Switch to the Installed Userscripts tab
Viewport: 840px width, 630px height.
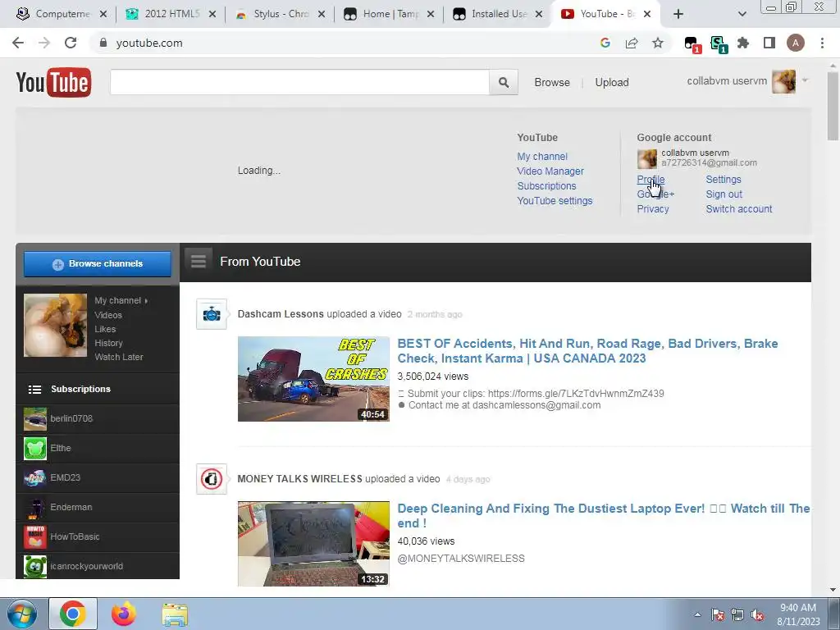click(498, 14)
